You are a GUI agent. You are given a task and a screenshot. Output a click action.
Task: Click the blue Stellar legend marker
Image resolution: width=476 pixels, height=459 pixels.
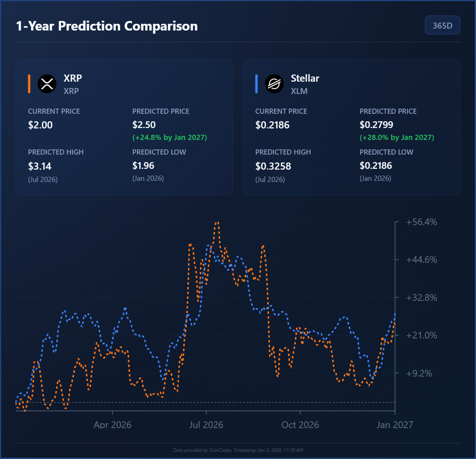coord(256,84)
